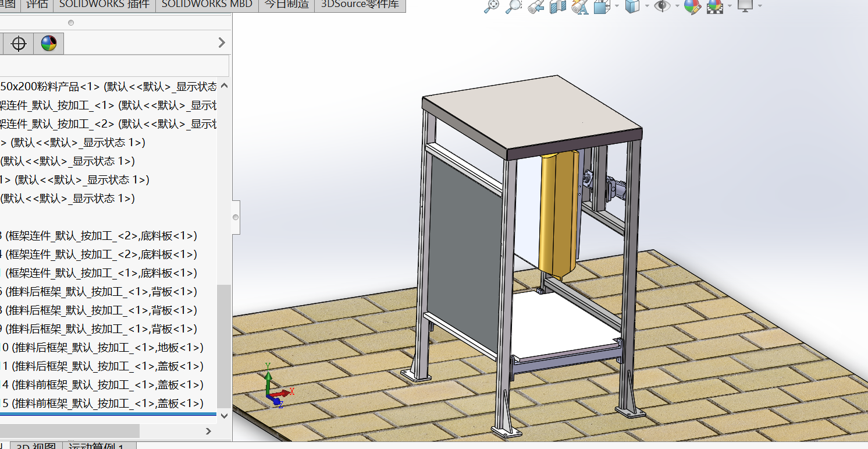Click the Apply Scene icon
The width and height of the screenshot is (868, 449).
pos(715,6)
